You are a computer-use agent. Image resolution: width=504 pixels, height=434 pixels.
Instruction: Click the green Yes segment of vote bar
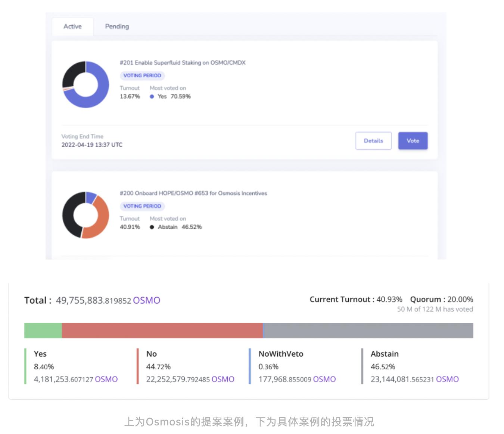[43, 331]
